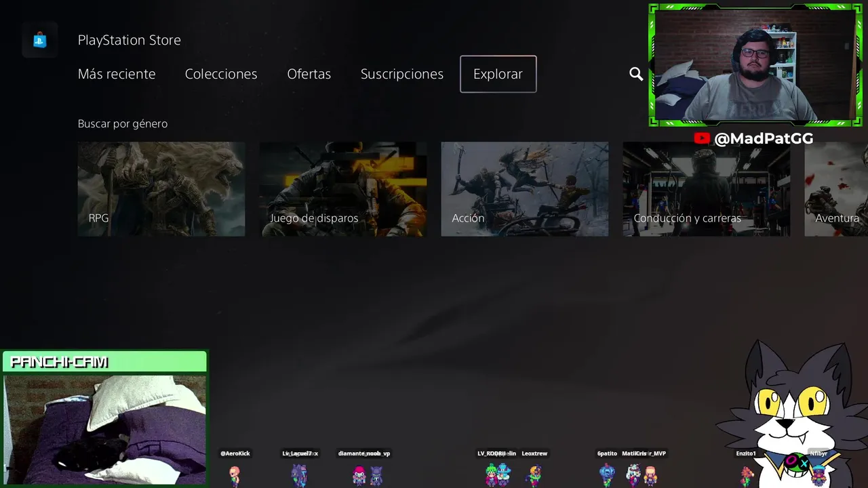Screen dimensions: 868x488
Task: Open the Juego de disparos genre card
Action: point(343,189)
